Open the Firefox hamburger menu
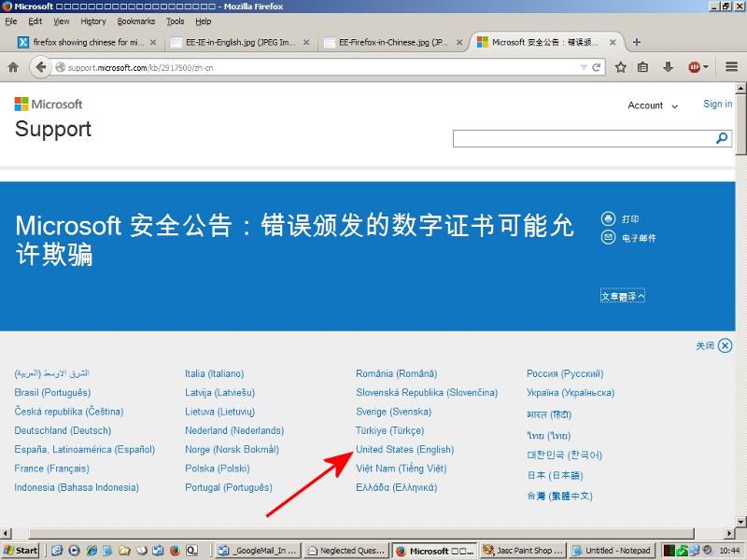Screen dimensions: 747x560 coord(732,67)
